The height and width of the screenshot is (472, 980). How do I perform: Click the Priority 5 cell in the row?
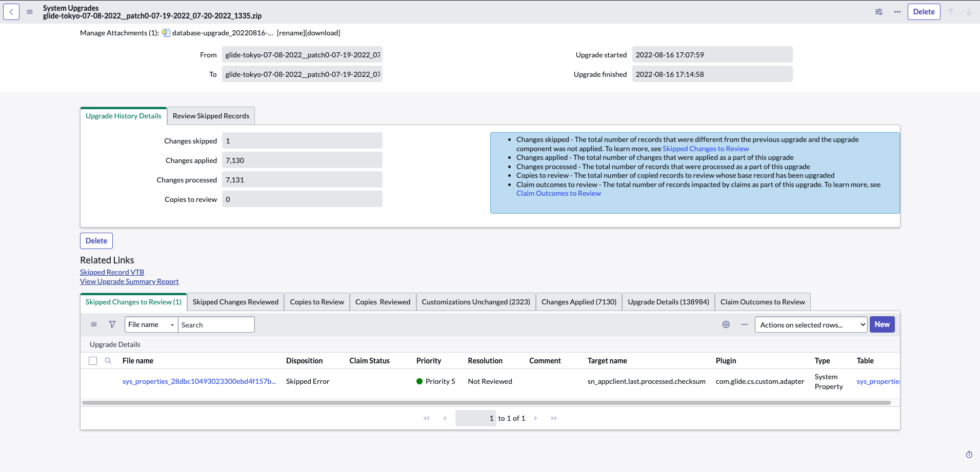(x=436, y=381)
